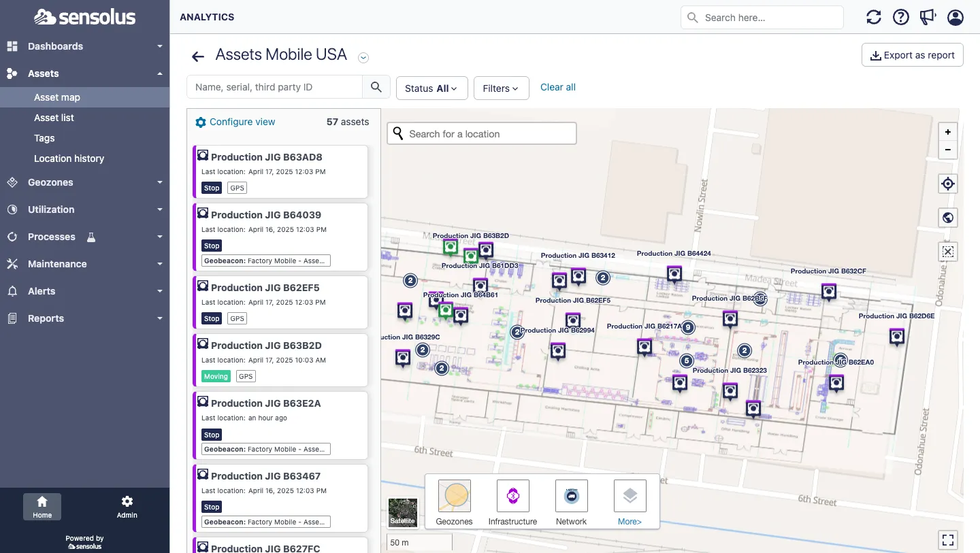The width and height of the screenshot is (980, 553).
Task: Switch to Satellite map thumbnail
Action: 402,513
